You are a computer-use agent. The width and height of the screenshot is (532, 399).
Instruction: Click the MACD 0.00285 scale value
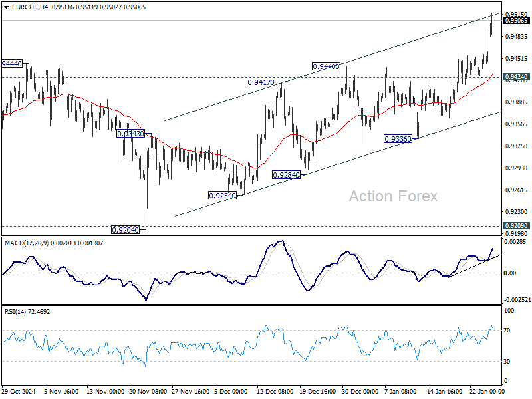515,242
